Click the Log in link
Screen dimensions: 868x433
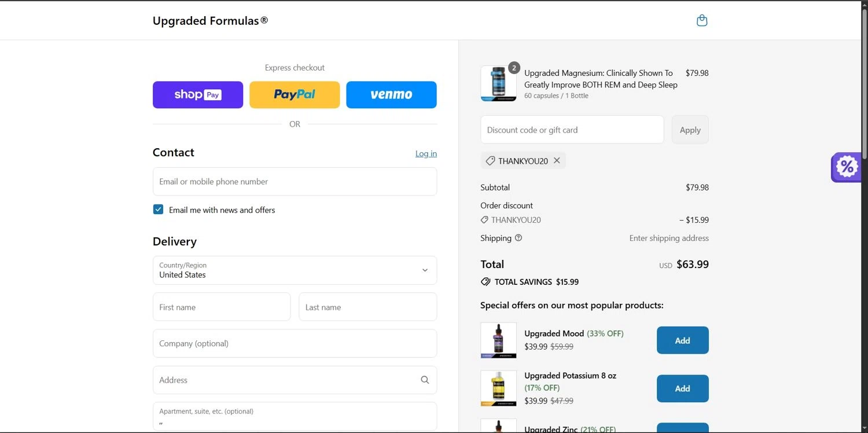pos(426,153)
